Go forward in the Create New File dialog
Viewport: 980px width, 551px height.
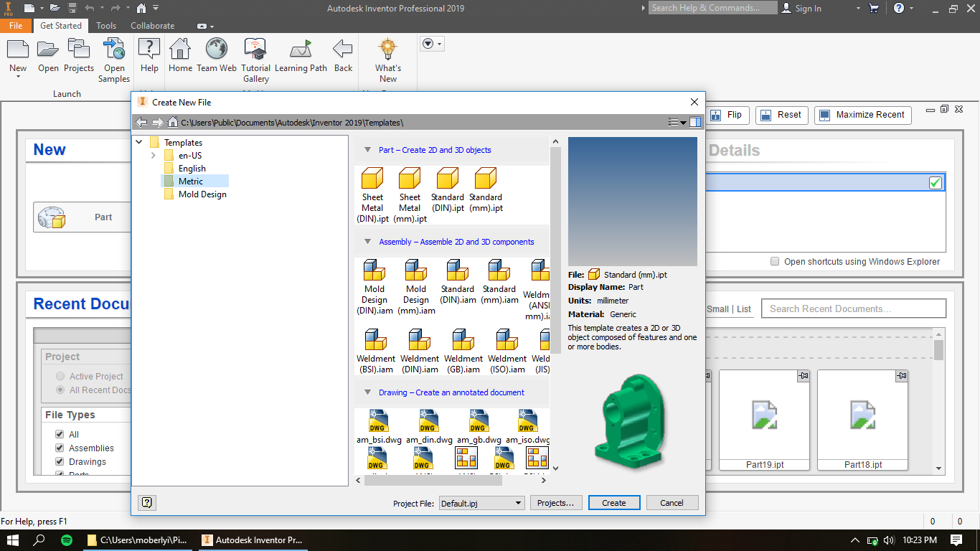(157, 123)
